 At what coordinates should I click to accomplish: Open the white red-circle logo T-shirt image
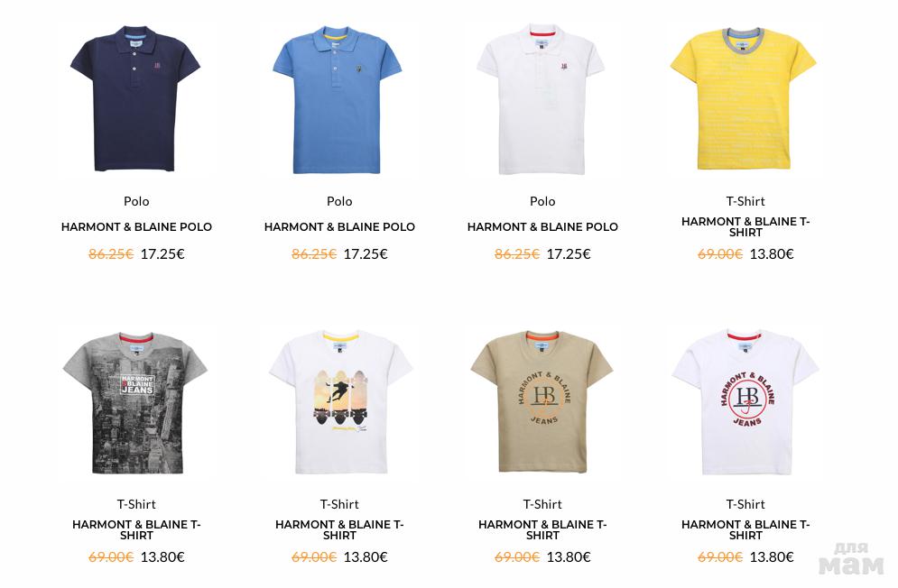coord(745,402)
